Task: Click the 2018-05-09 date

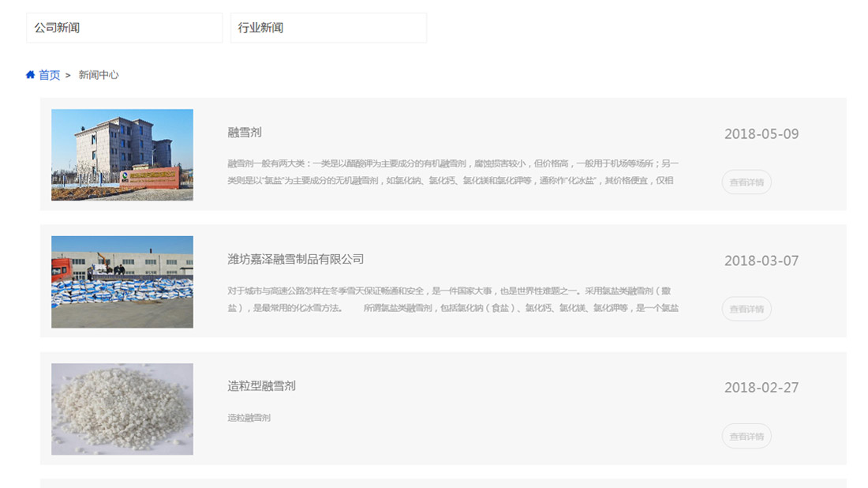Action: click(761, 134)
